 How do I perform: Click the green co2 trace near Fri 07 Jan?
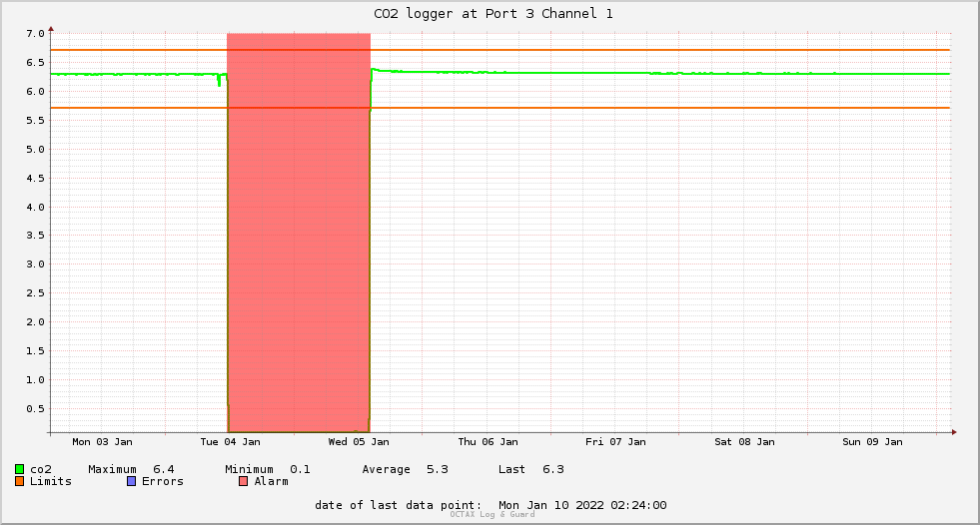pyautogui.click(x=615, y=73)
